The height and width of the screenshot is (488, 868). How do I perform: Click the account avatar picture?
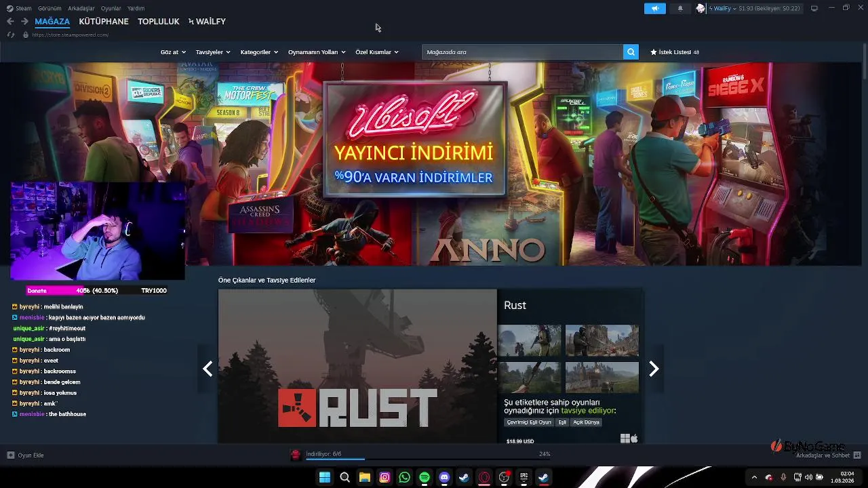[x=701, y=8]
